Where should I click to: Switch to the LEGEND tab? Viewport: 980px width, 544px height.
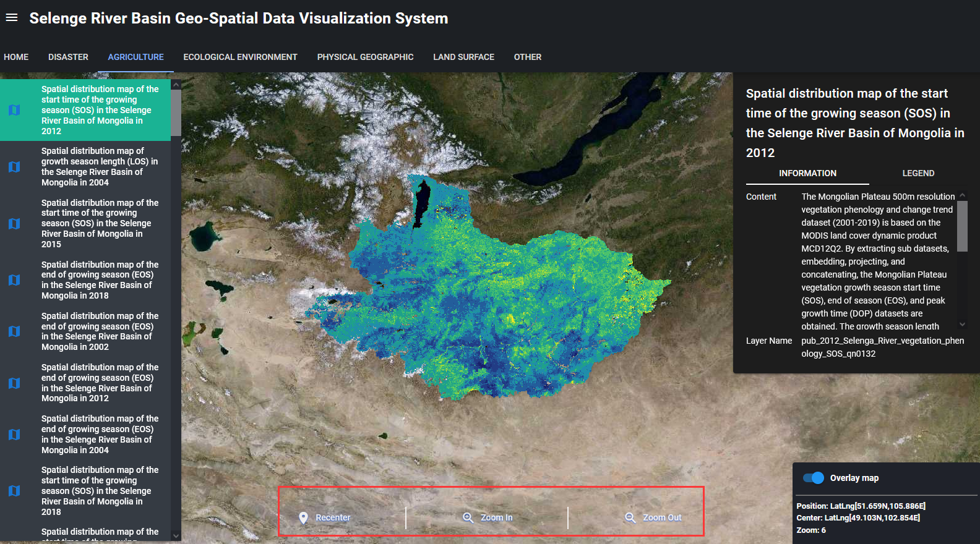coord(918,173)
